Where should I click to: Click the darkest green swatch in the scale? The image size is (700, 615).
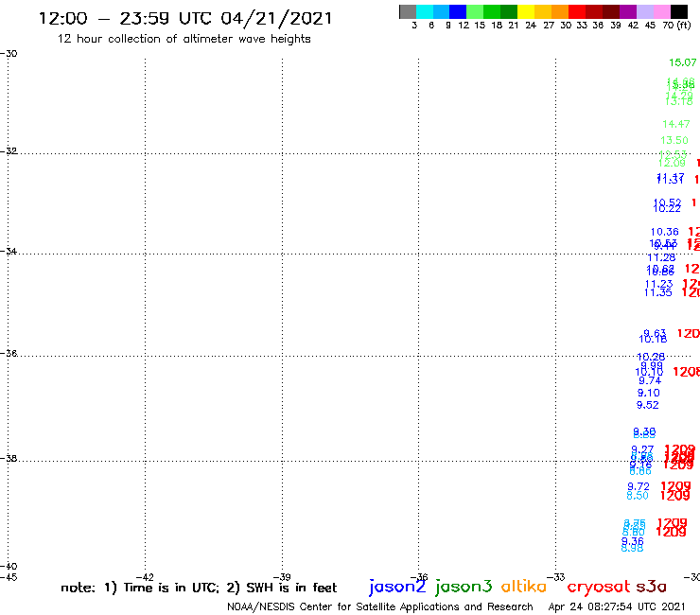[x=509, y=11]
